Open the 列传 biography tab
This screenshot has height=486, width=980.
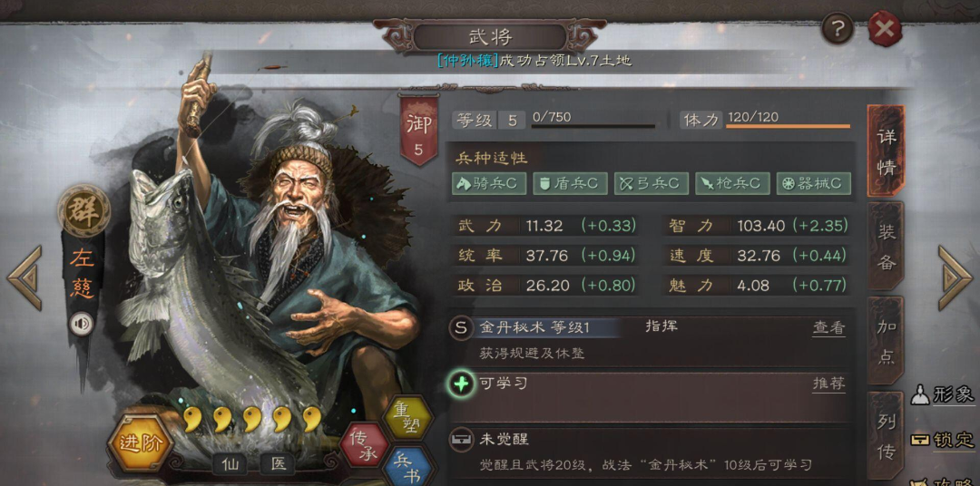886,436
